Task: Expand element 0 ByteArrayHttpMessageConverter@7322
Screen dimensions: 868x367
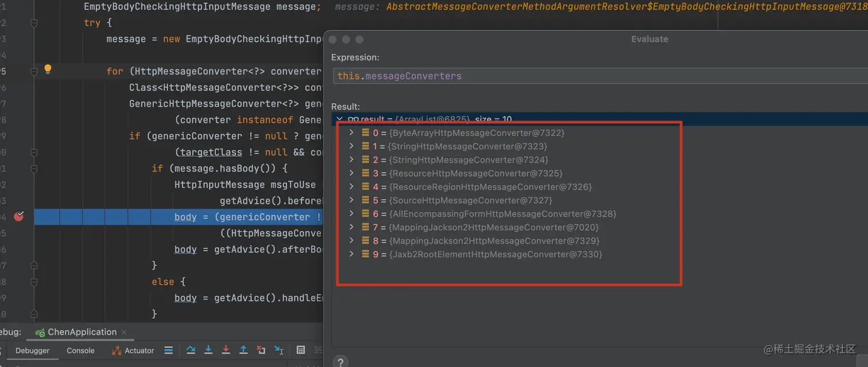Action: click(351, 133)
